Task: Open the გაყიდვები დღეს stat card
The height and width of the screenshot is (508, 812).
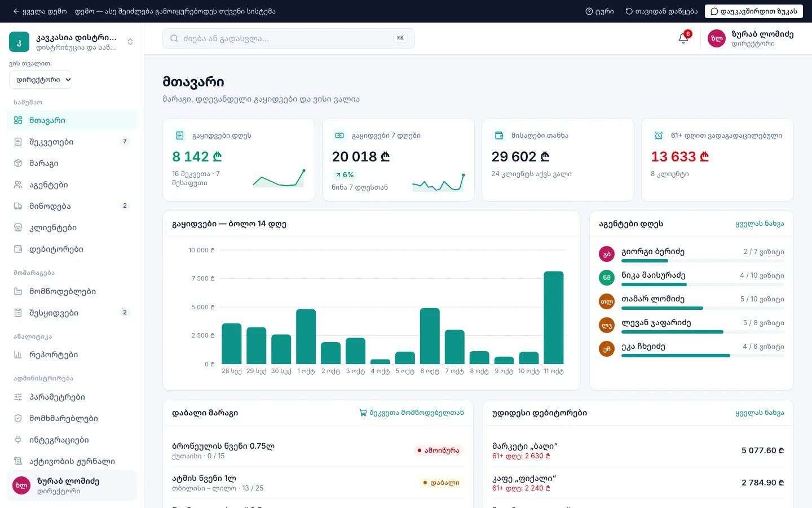Action: (x=239, y=160)
